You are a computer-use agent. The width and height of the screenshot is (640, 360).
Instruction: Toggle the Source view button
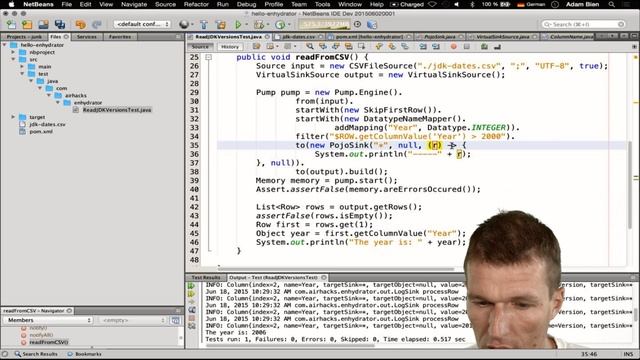point(200,47)
